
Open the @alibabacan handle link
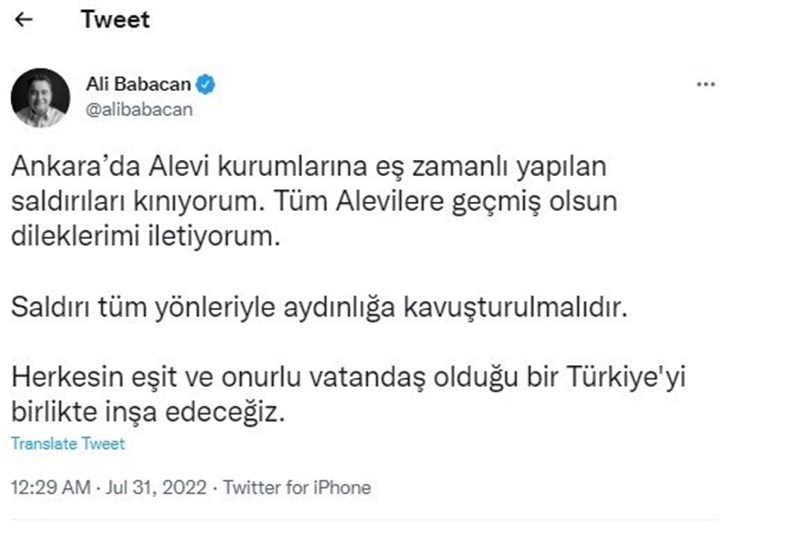(x=139, y=110)
